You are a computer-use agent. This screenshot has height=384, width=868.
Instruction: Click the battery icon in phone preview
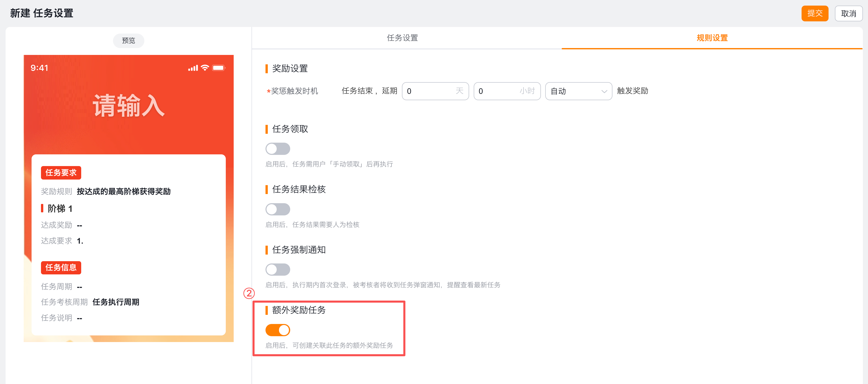coord(218,68)
